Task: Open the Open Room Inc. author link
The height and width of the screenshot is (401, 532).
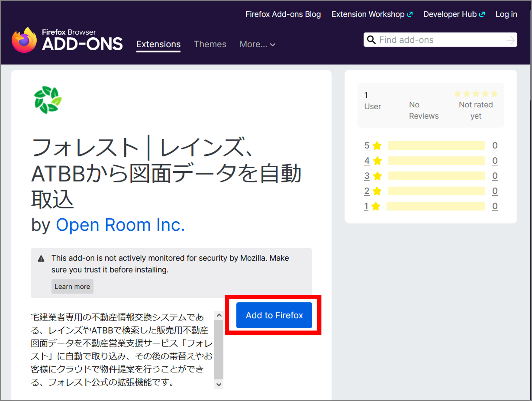Action: (120, 225)
